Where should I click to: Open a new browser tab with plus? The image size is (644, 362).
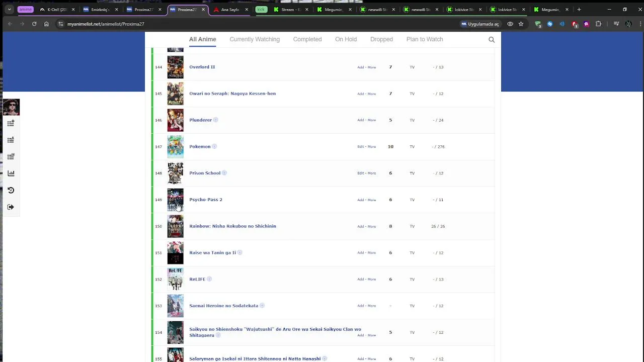point(579,10)
